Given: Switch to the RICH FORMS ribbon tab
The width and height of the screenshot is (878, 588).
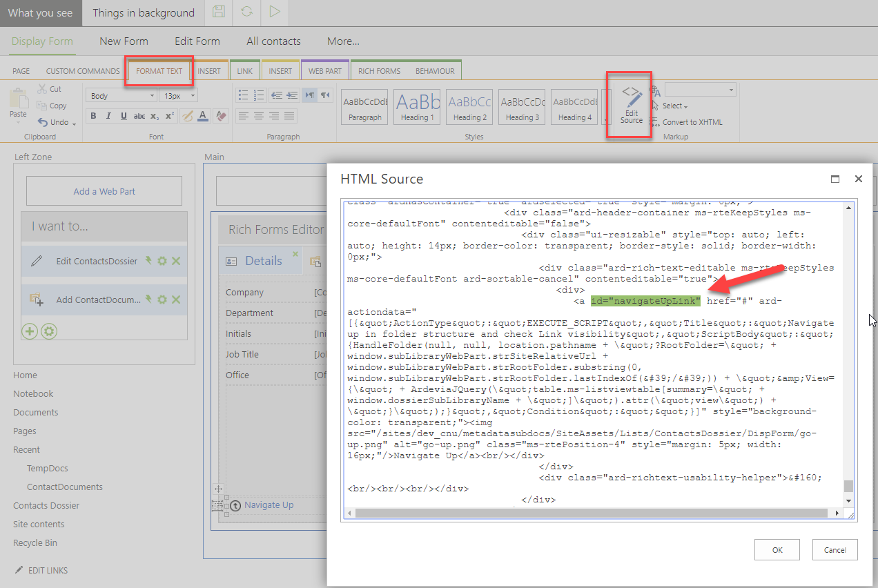Looking at the screenshot, I should (x=379, y=71).
